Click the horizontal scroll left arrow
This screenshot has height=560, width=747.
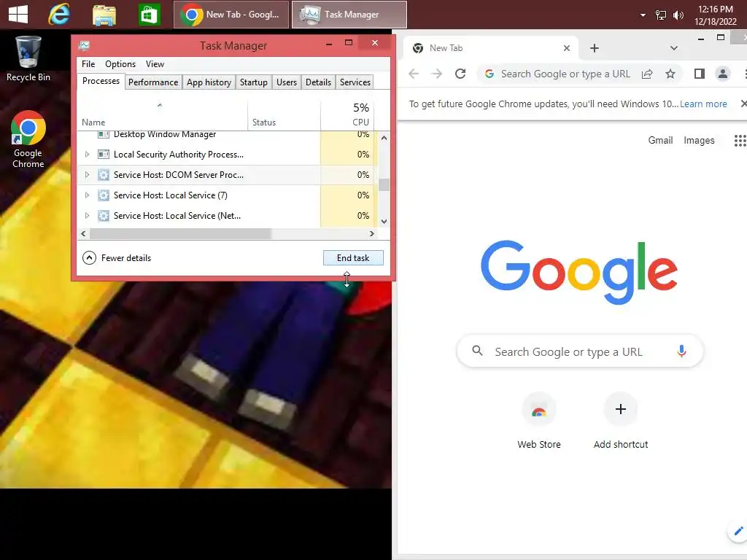tap(83, 234)
